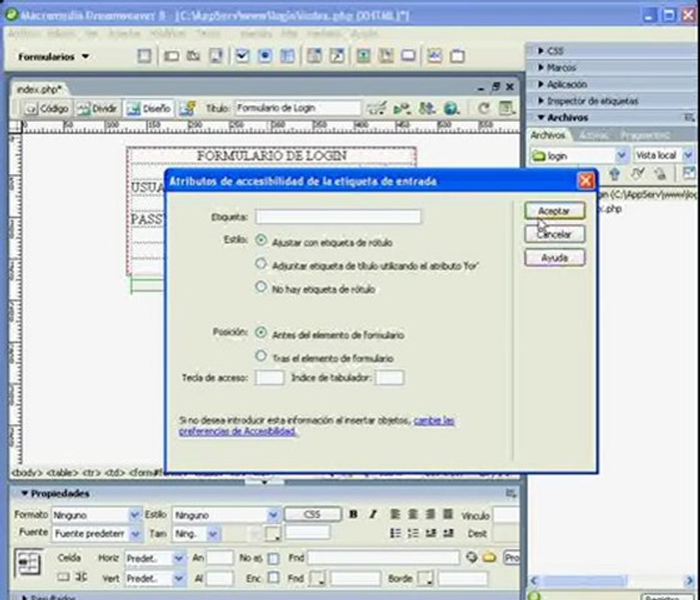700x600 pixels.
Task: Open the Borde color swatch
Action: click(425, 578)
